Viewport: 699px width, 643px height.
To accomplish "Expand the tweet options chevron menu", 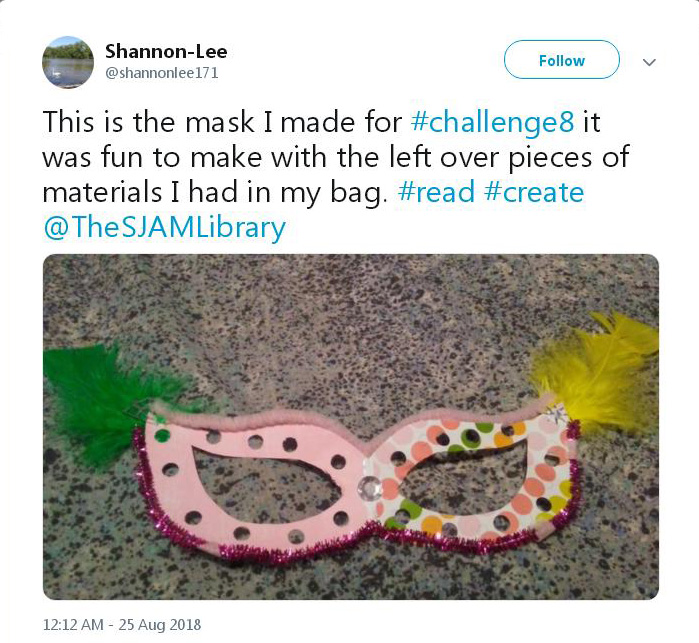I will [x=649, y=62].
